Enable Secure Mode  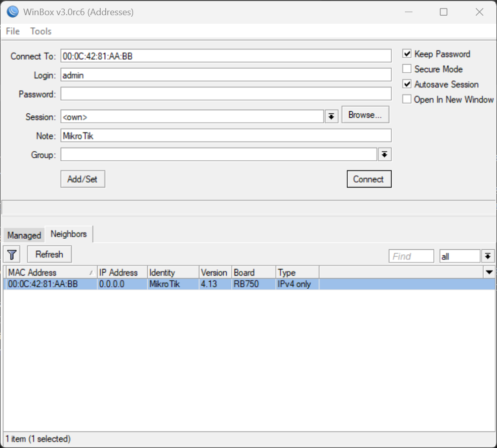407,69
